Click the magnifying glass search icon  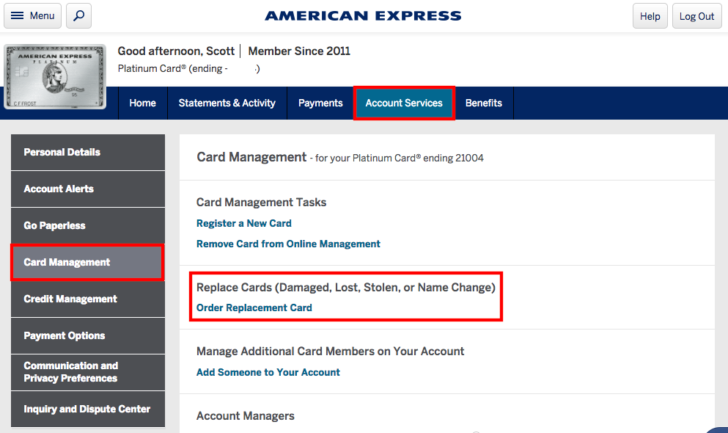79,16
